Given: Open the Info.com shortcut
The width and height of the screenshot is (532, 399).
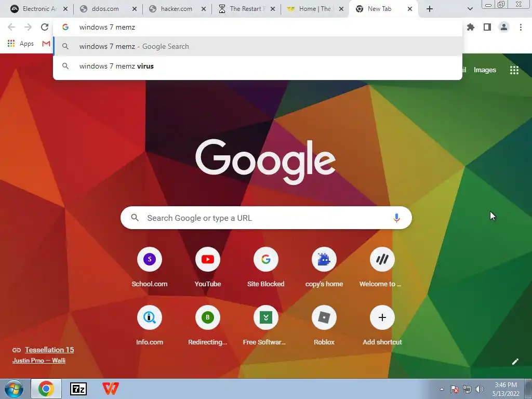Looking at the screenshot, I should click(150, 326).
